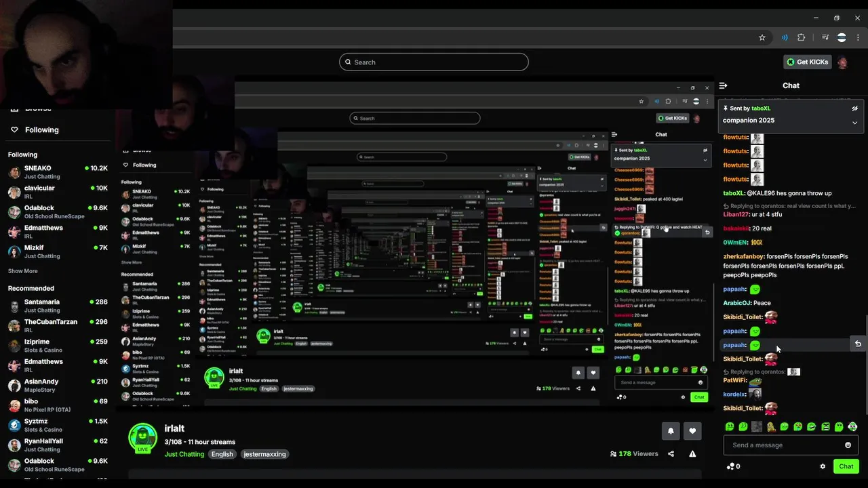Toggle stream notifications bell for irlalt
The height and width of the screenshot is (488, 868).
click(671, 430)
